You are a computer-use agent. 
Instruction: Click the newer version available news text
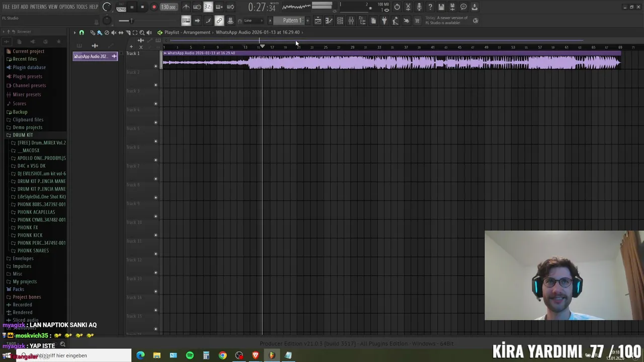[447, 21]
